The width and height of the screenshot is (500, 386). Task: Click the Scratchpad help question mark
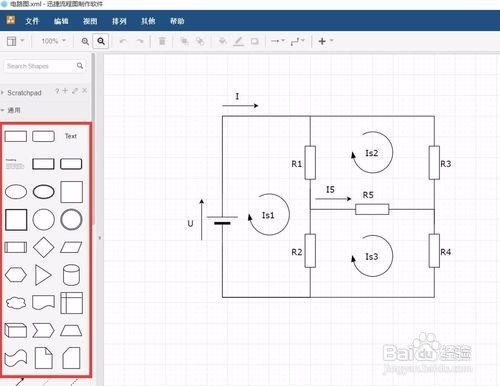pos(57,91)
